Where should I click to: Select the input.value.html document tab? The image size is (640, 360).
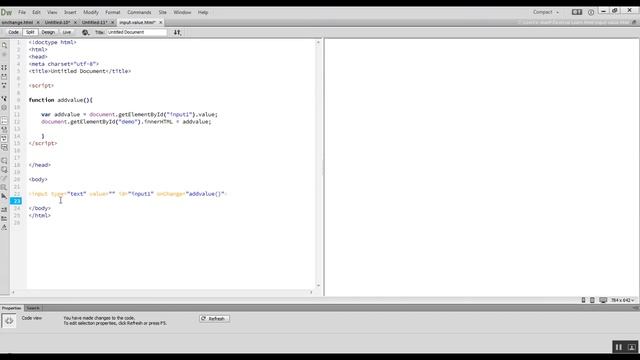point(138,22)
